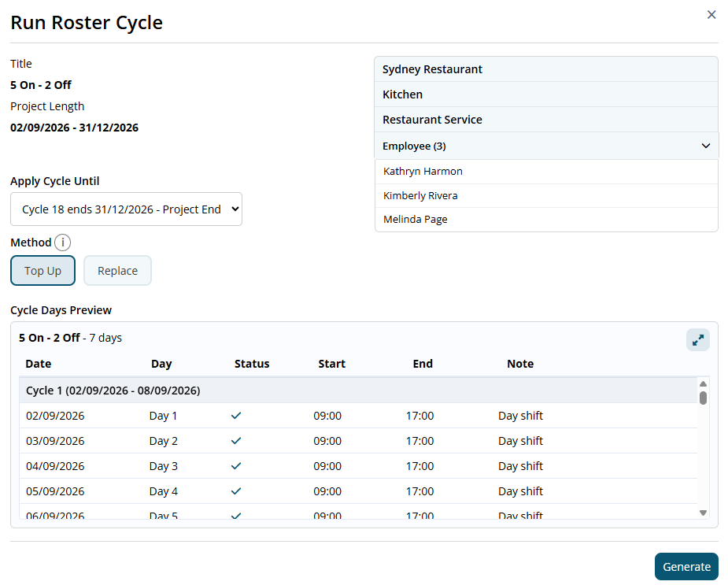This screenshot has height=585, width=728.
Task: Click the preview table scrollbar thumb
Action: click(703, 398)
